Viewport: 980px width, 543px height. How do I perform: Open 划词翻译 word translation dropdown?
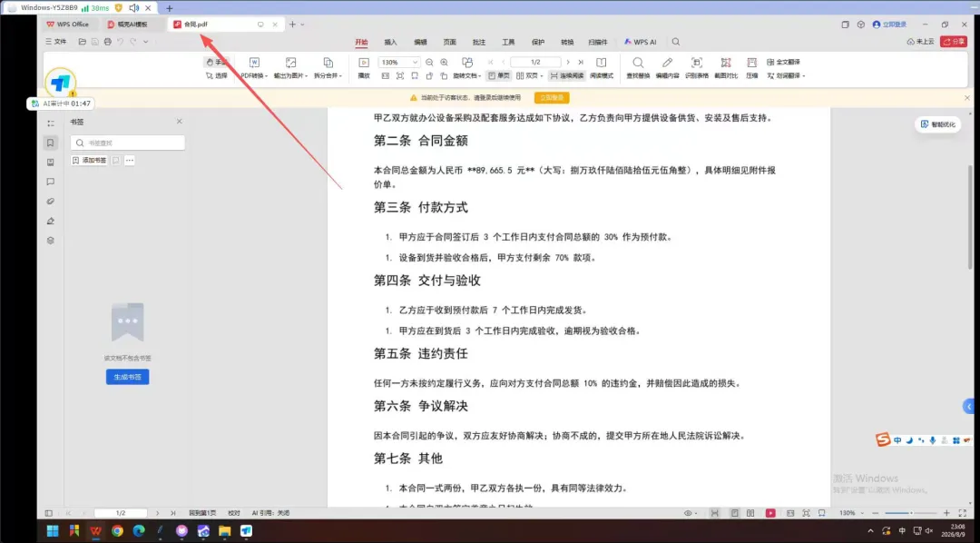(786, 75)
